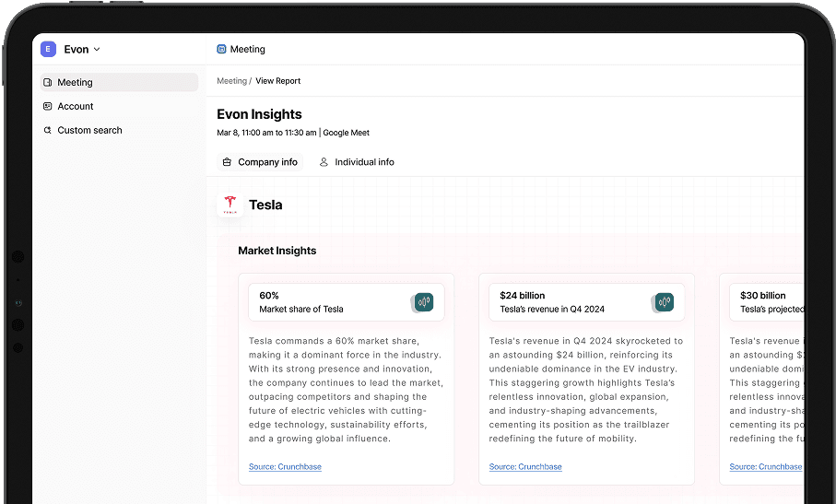836x504 pixels.
Task: Click the Mar 8 meeting time text
Action: tap(266, 133)
